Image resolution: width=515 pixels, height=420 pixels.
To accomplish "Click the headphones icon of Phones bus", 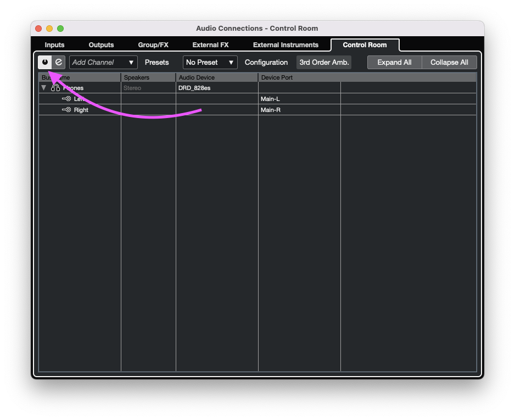I will (x=55, y=88).
